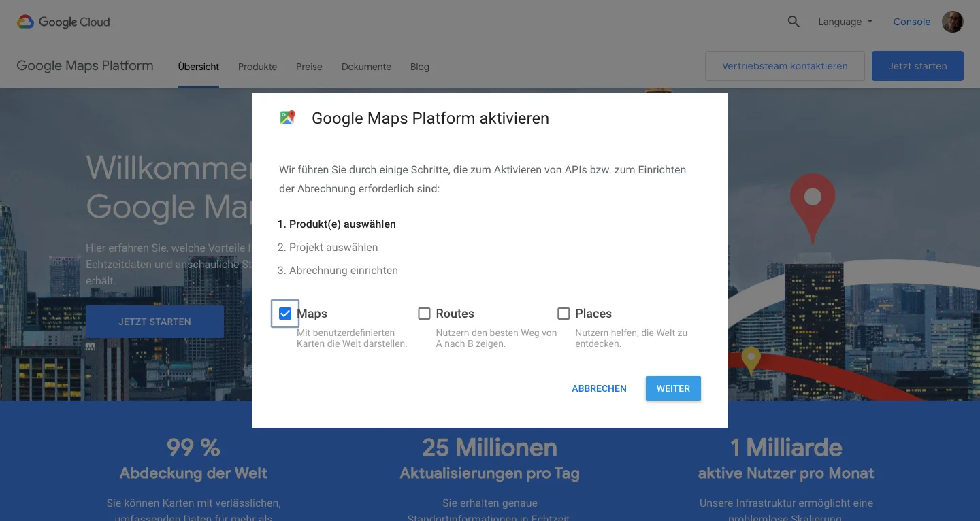Click Vertriebsteam kontaktieren
The height and width of the screenshot is (521, 980).
coord(784,65)
